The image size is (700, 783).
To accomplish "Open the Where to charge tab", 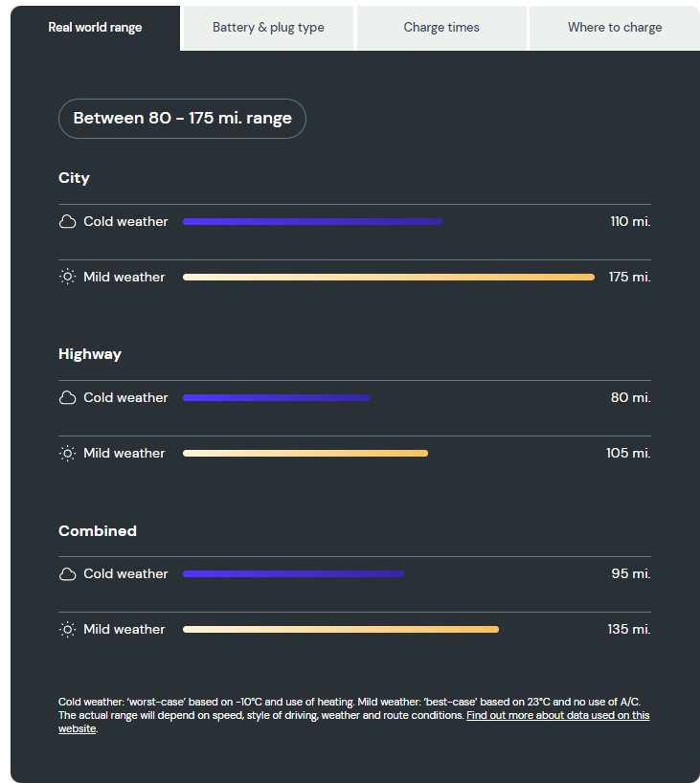I will (615, 28).
